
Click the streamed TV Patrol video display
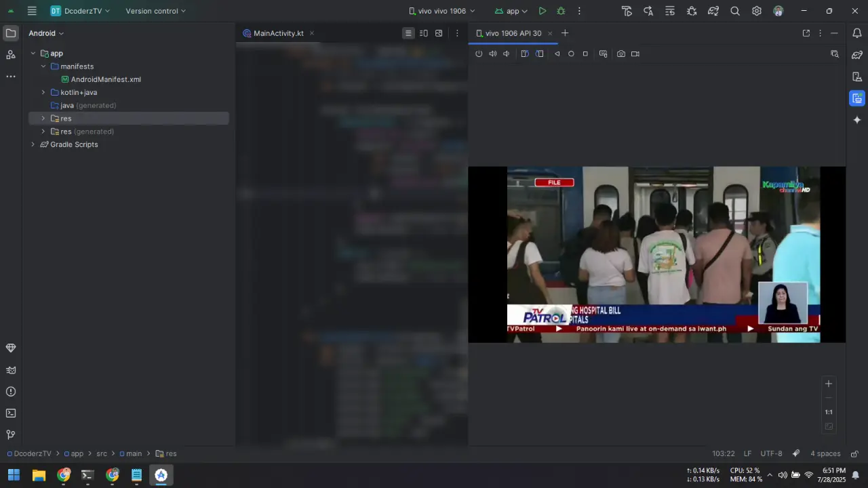656,254
